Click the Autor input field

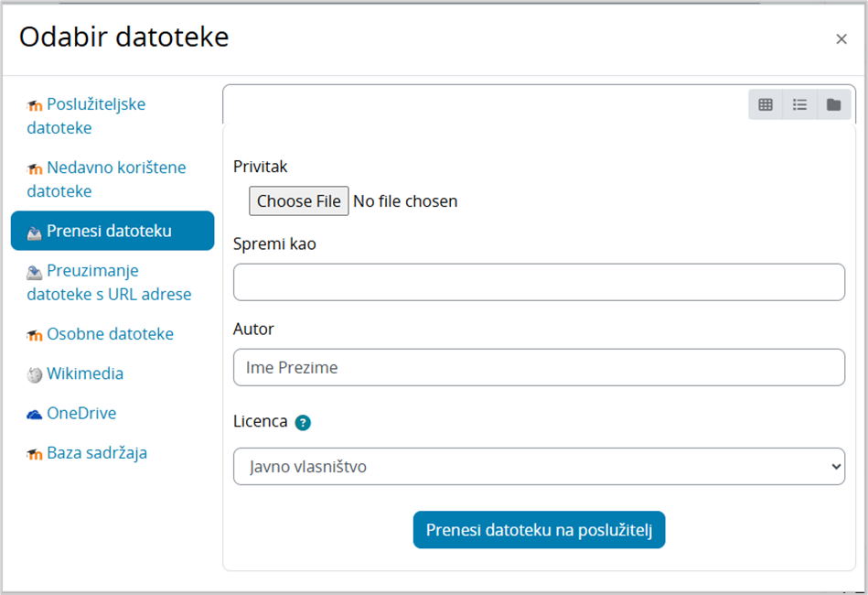[x=539, y=367]
